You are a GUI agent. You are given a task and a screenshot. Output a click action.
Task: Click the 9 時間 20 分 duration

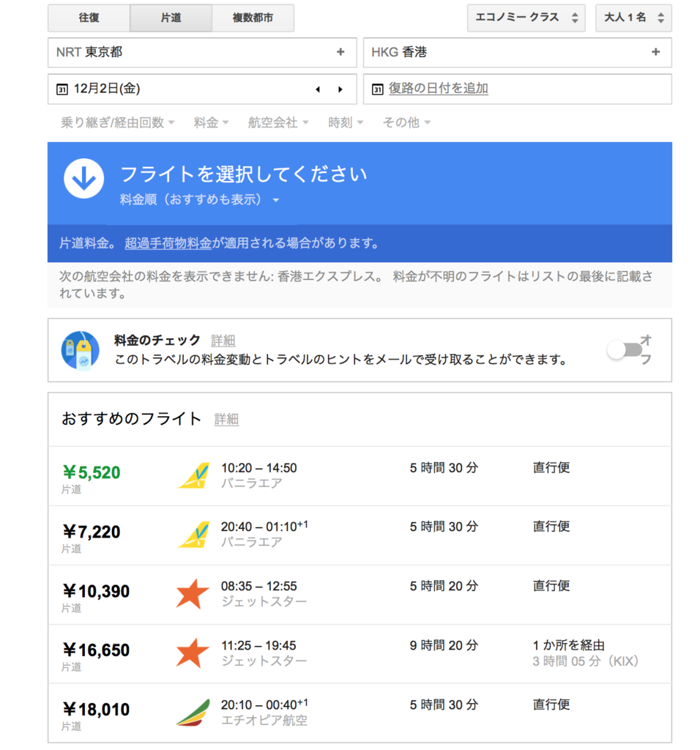point(444,645)
